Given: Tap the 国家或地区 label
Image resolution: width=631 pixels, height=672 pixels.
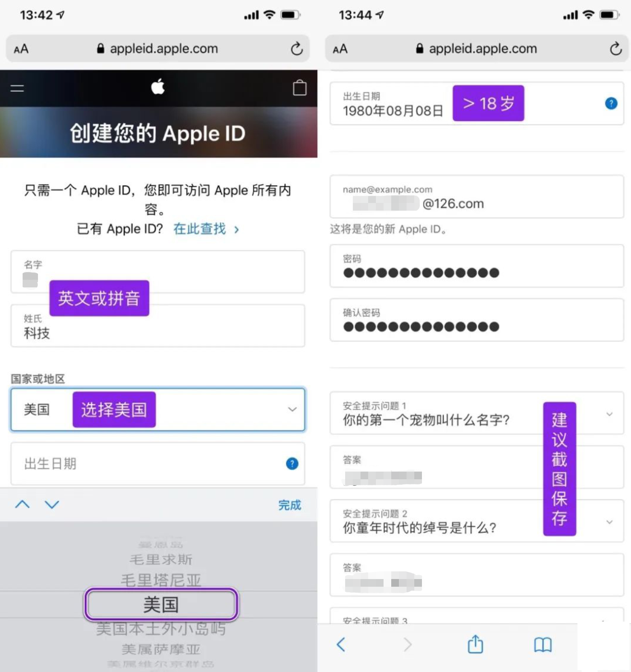Looking at the screenshot, I should 38,379.
